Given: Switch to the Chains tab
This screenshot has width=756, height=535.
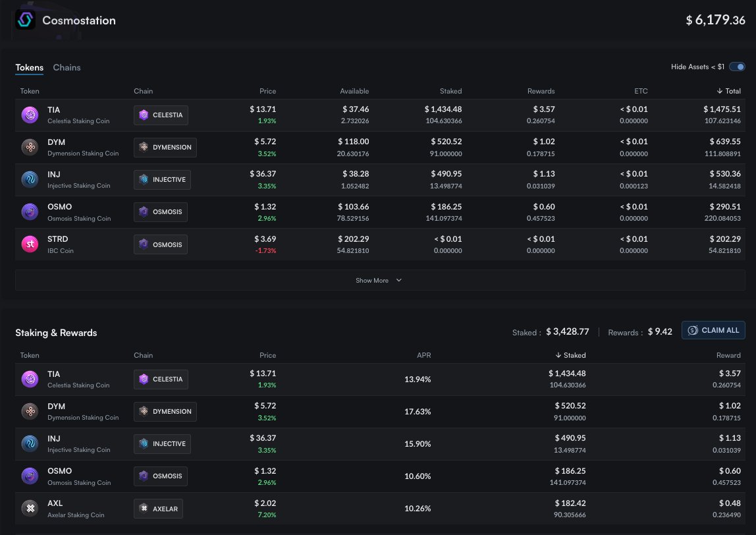Looking at the screenshot, I should tap(67, 68).
